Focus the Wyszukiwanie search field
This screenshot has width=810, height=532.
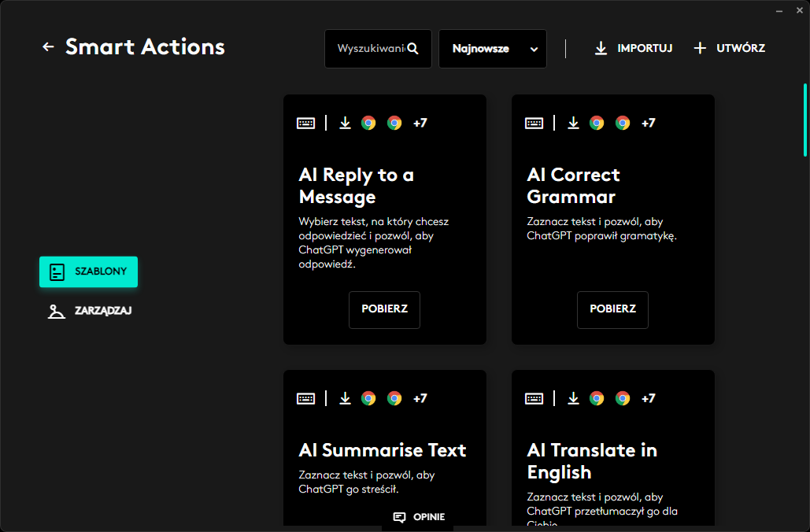point(378,49)
